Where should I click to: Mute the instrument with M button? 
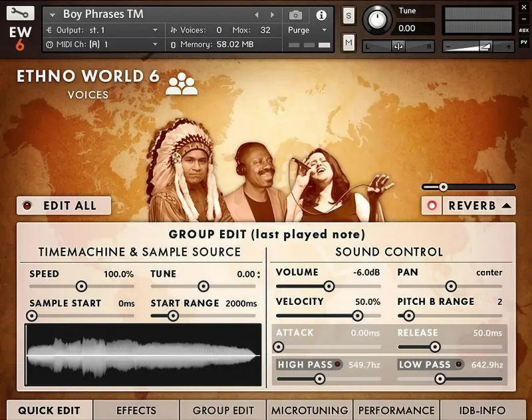pyautogui.click(x=348, y=43)
